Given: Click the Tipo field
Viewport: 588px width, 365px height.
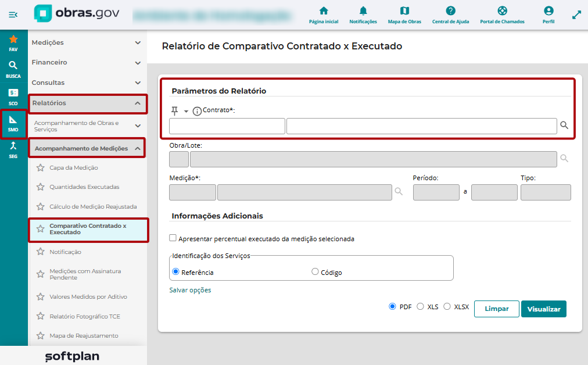Looking at the screenshot, I should coord(546,192).
